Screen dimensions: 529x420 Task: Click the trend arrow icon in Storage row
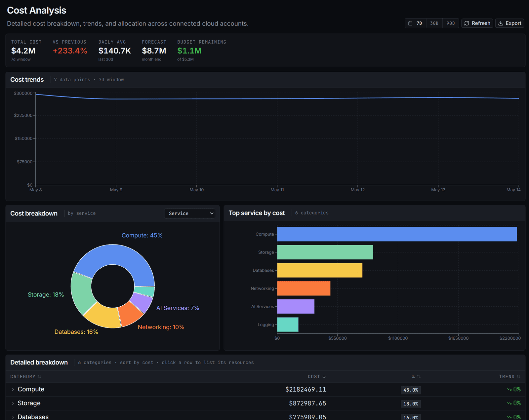pyautogui.click(x=509, y=403)
